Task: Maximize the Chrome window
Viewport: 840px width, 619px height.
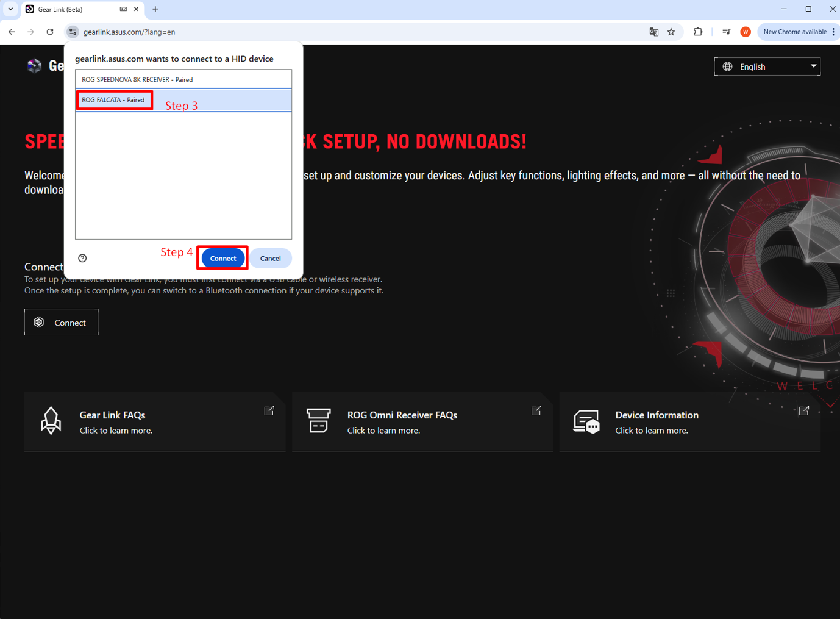Action: click(x=808, y=9)
